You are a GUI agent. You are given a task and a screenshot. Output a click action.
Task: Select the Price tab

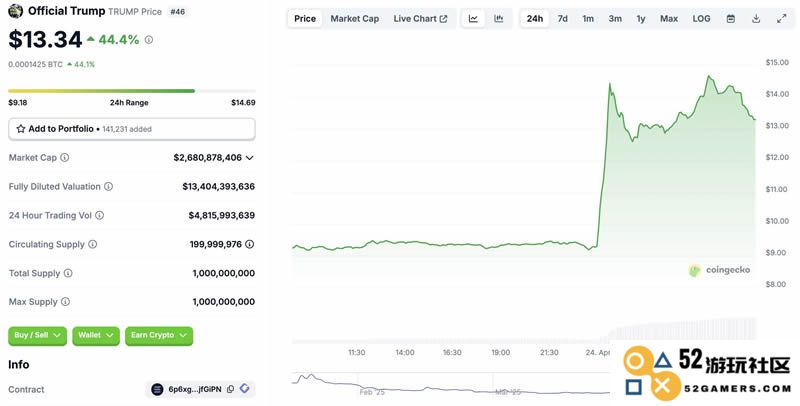click(x=305, y=19)
